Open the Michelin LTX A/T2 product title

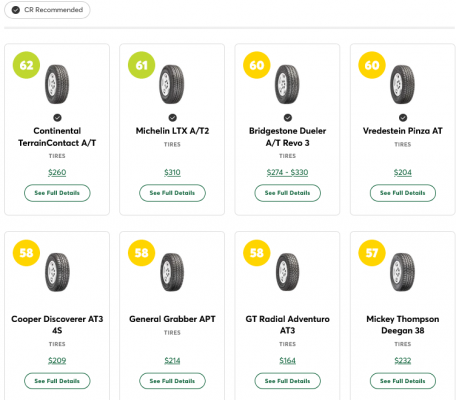pyautogui.click(x=172, y=131)
